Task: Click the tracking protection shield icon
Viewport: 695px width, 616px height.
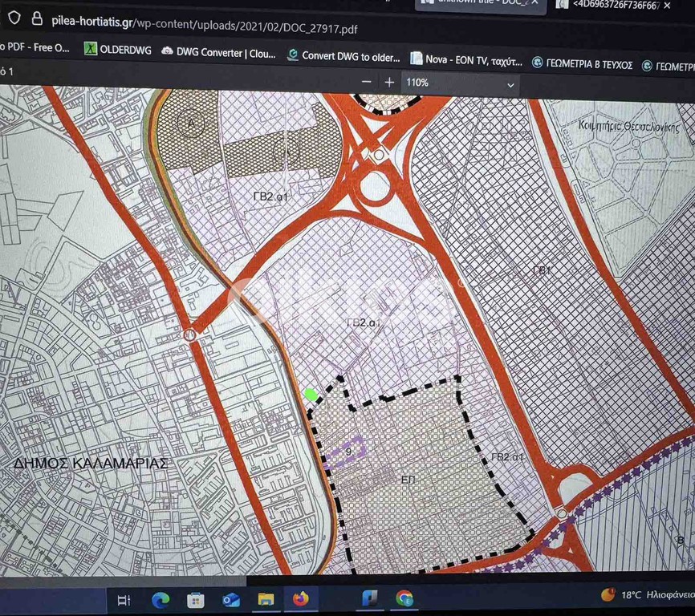Action: 14,18
